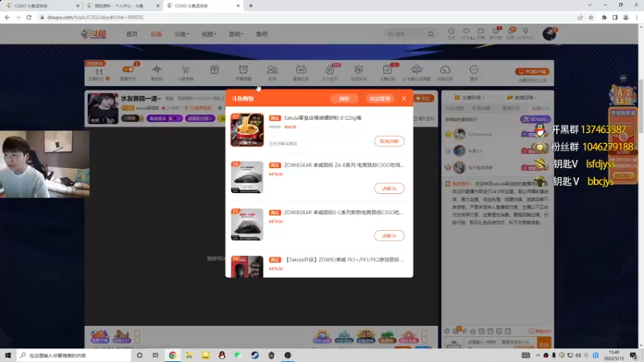Screen dimensions: 644x362
Task: Open the two-people friends icon in toolbar
Action: (x=272, y=69)
